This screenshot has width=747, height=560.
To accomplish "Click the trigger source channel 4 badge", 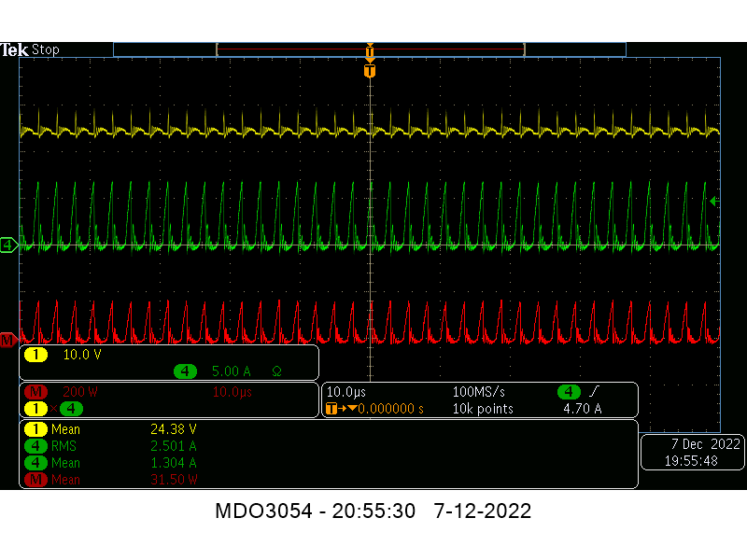I will (x=569, y=392).
